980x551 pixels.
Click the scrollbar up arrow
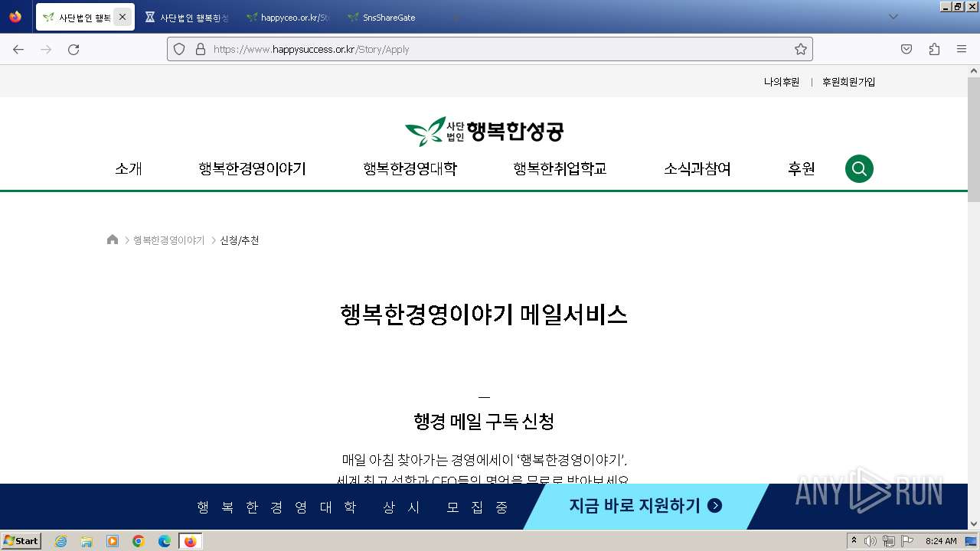tap(974, 70)
